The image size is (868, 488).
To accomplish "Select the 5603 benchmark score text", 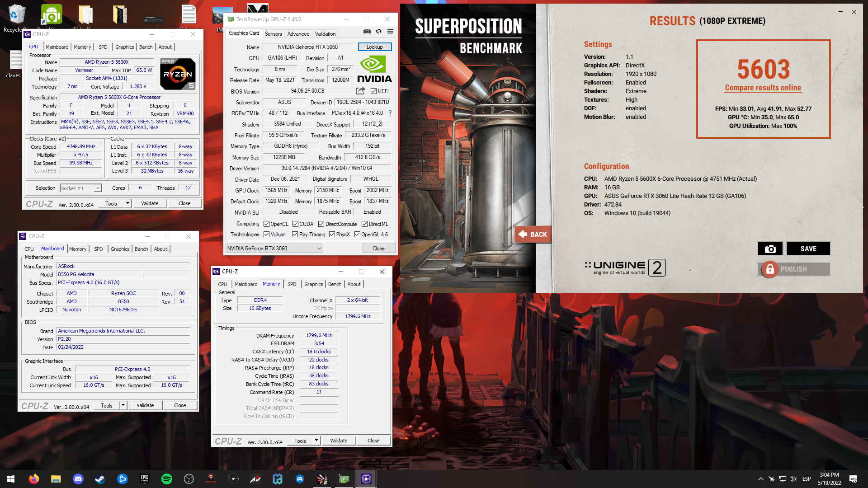I will [763, 69].
